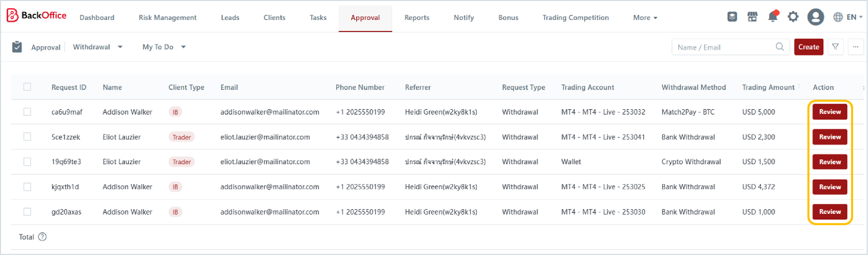This screenshot has height=255, width=868.
Task: Open the marketplace store icon
Action: 752,17
